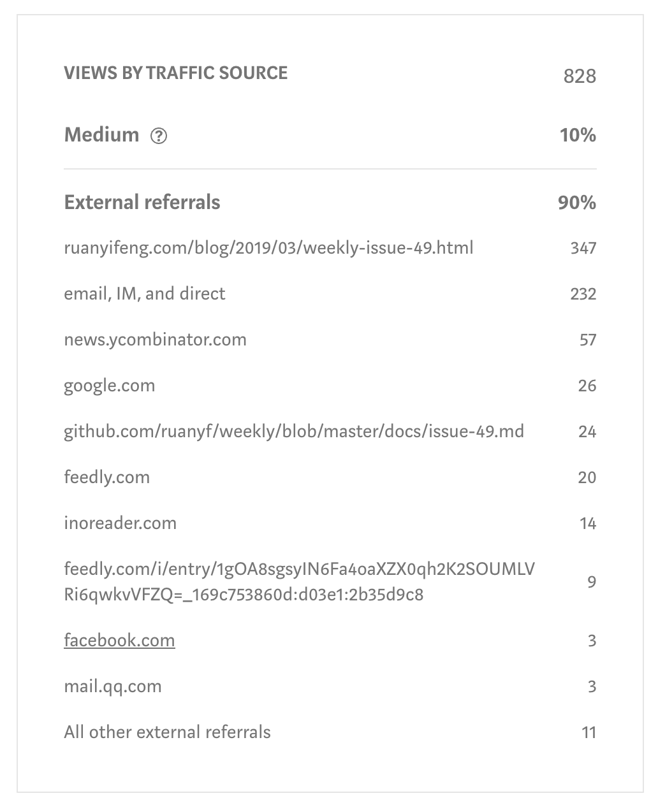Click the mail.qq.com referral entry
This screenshot has width=658, height=812.
click(x=112, y=686)
